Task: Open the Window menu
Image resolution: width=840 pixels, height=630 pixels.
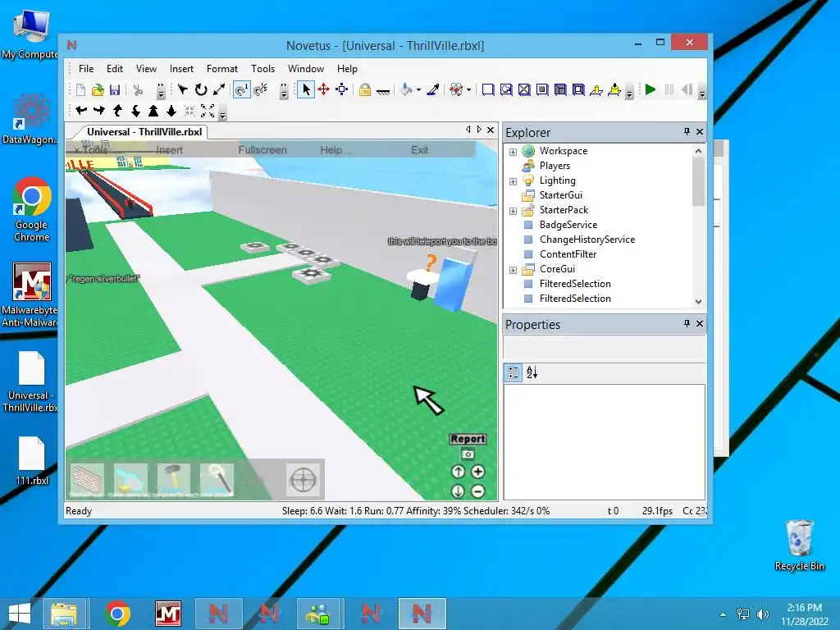Action: point(306,69)
